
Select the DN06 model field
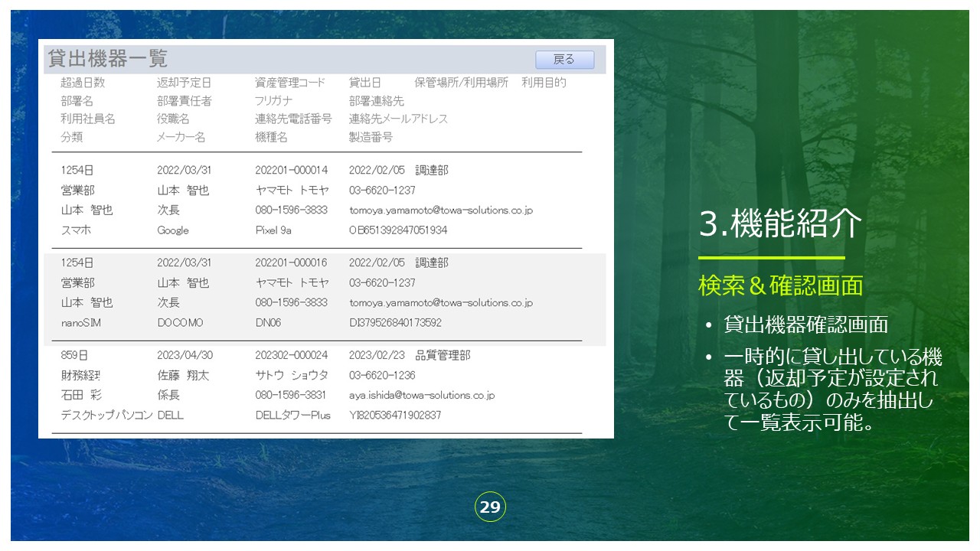point(268,323)
